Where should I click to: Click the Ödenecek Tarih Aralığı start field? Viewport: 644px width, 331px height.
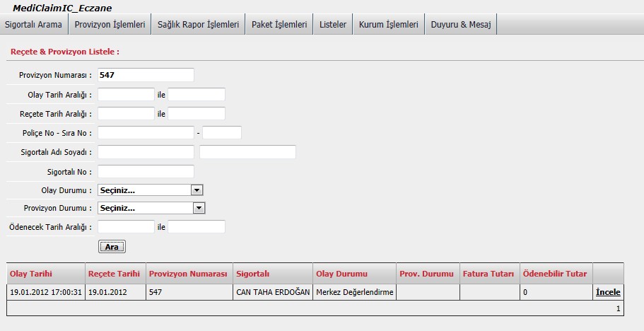pyautogui.click(x=126, y=227)
